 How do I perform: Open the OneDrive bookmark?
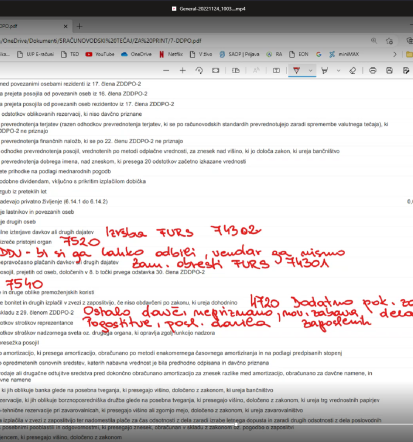pos(136,54)
